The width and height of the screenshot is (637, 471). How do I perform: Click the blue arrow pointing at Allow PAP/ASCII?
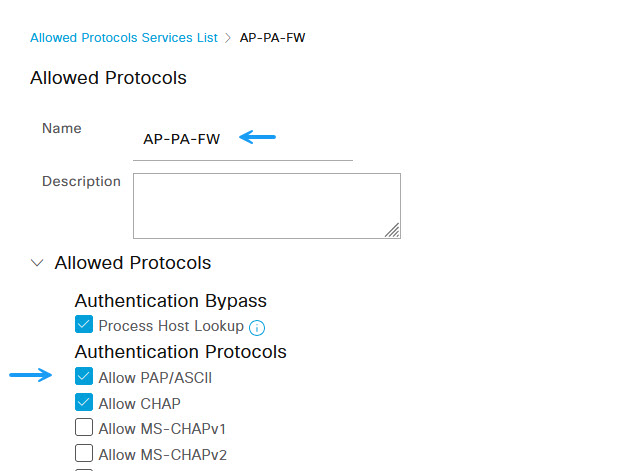[31, 375]
